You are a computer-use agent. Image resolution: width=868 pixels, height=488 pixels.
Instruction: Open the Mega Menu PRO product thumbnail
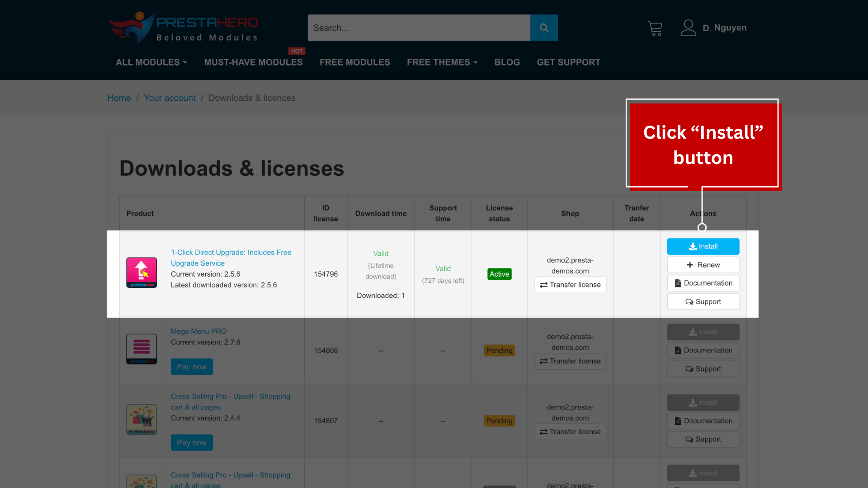click(142, 349)
